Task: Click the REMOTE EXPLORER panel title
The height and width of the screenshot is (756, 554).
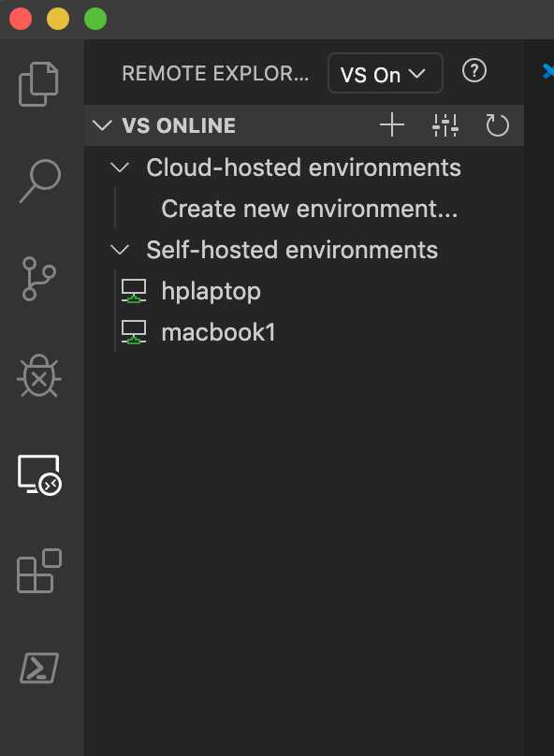Action: coord(215,73)
